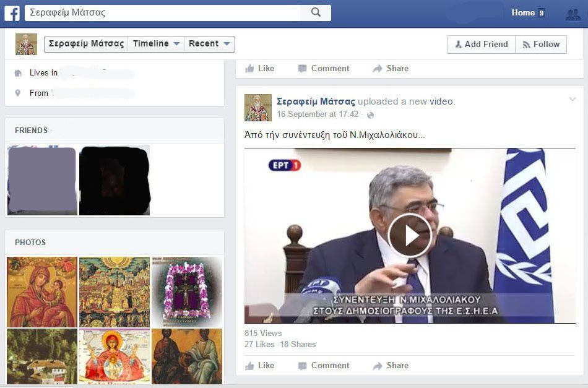This screenshot has width=588, height=388.
Task: Share the video post with 815 views
Action: point(391,366)
